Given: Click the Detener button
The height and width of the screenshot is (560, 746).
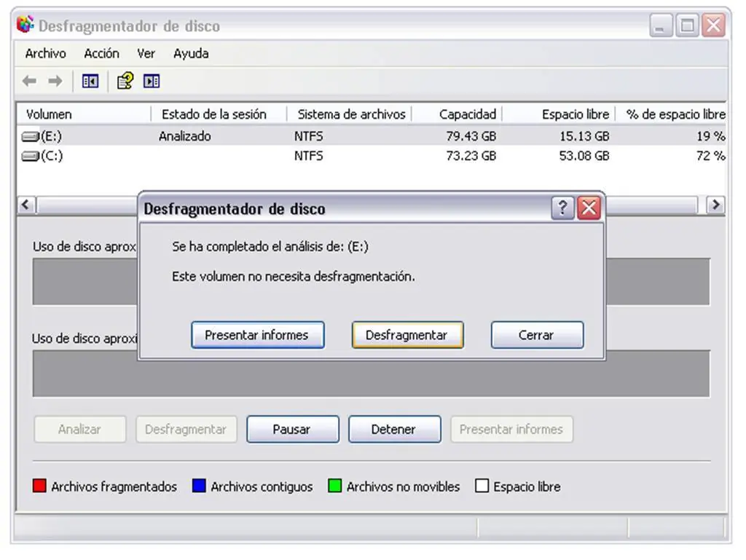Looking at the screenshot, I should [394, 429].
